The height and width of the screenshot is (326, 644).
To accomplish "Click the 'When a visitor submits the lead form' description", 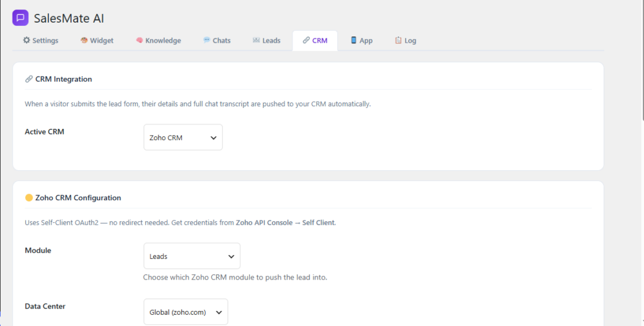I will [197, 104].
